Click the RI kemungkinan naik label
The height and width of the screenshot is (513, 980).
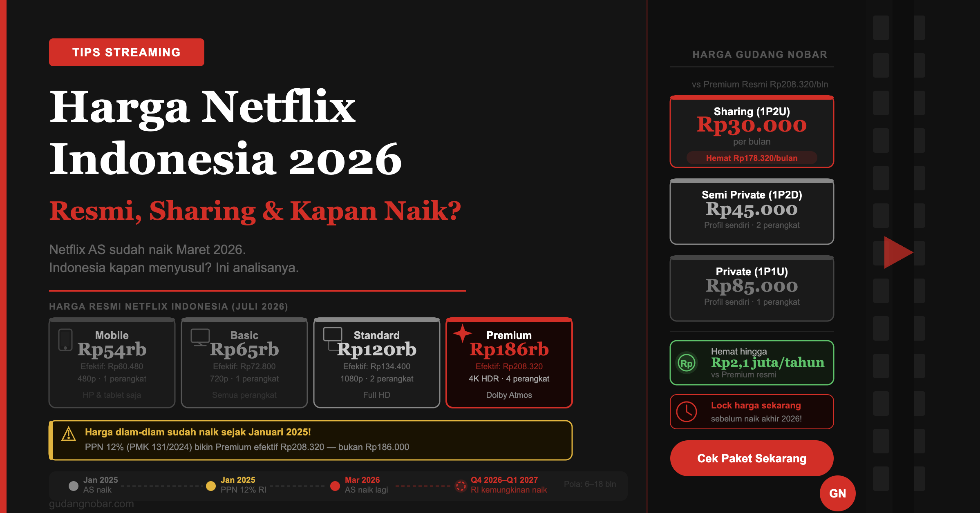click(509, 490)
